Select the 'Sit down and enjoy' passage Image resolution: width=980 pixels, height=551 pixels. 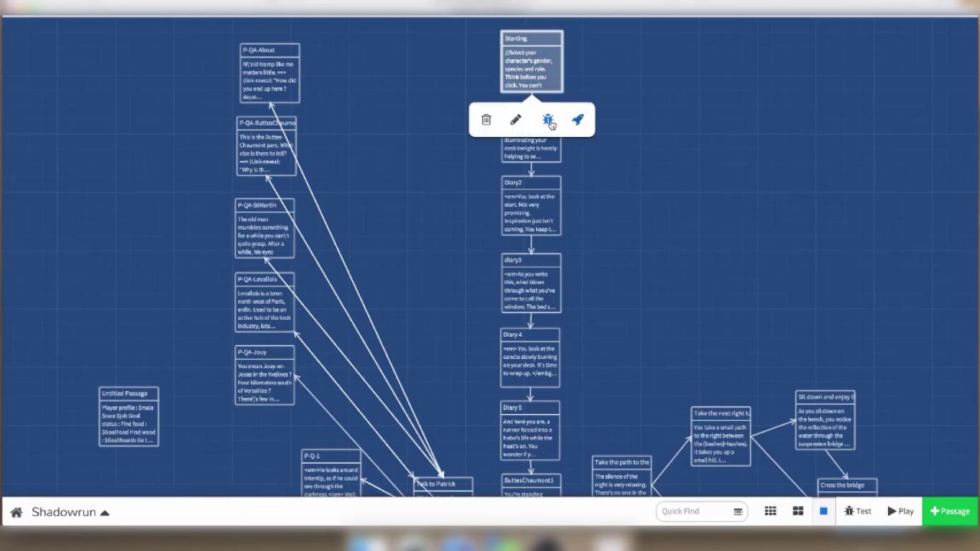point(825,420)
